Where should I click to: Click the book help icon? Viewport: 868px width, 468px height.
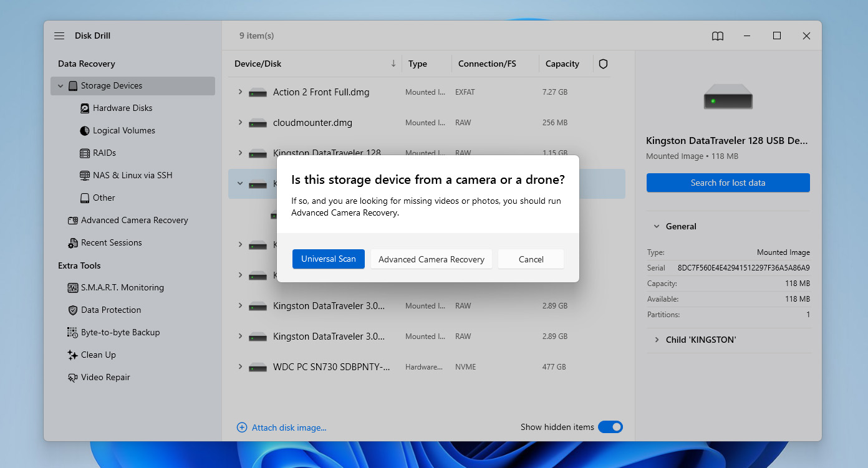click(718, 36)
